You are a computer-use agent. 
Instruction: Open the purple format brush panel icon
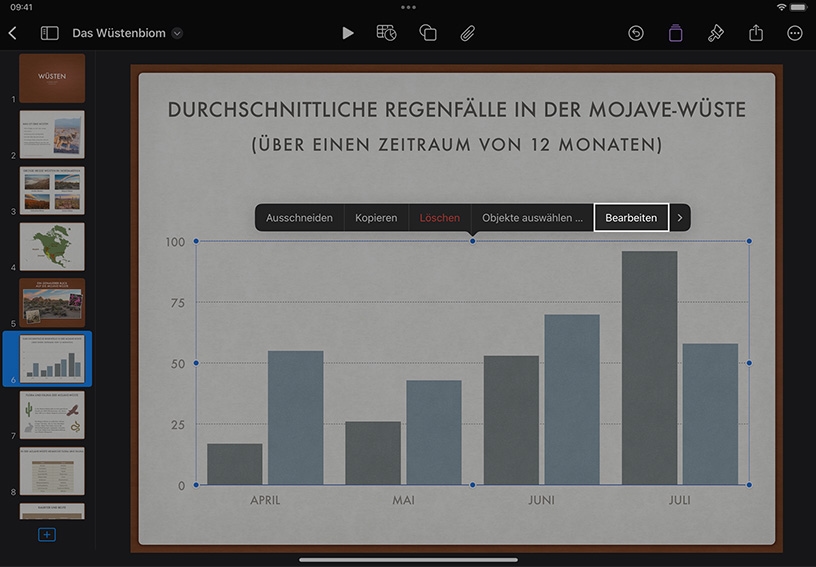(675, 33)
